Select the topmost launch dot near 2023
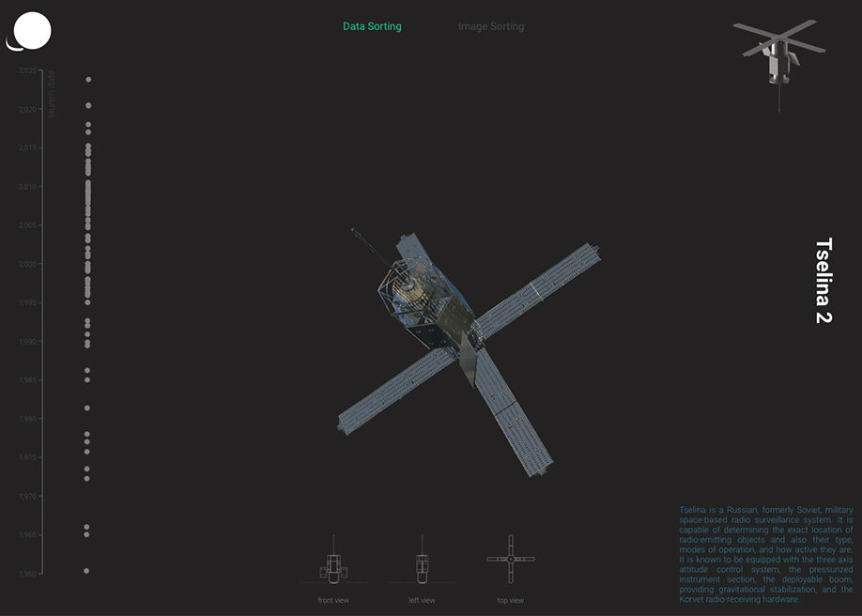862x616 pixels. pyautogui.click(x=87, y=79)
